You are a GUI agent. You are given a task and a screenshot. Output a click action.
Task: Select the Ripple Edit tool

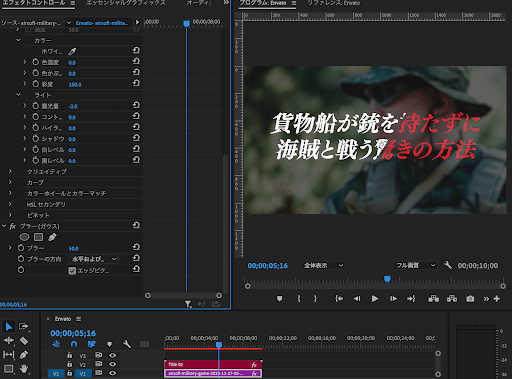pos(9,340)
